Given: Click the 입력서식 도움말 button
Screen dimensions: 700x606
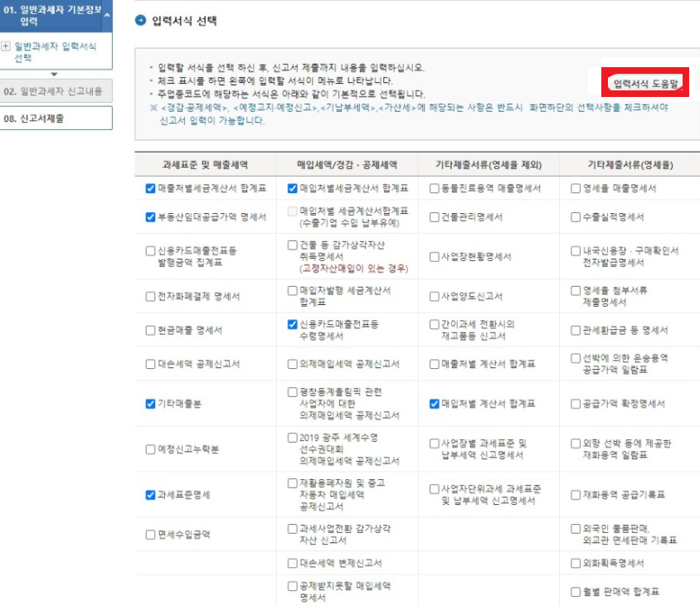Looking at the screenshot, I should (645, 80).
